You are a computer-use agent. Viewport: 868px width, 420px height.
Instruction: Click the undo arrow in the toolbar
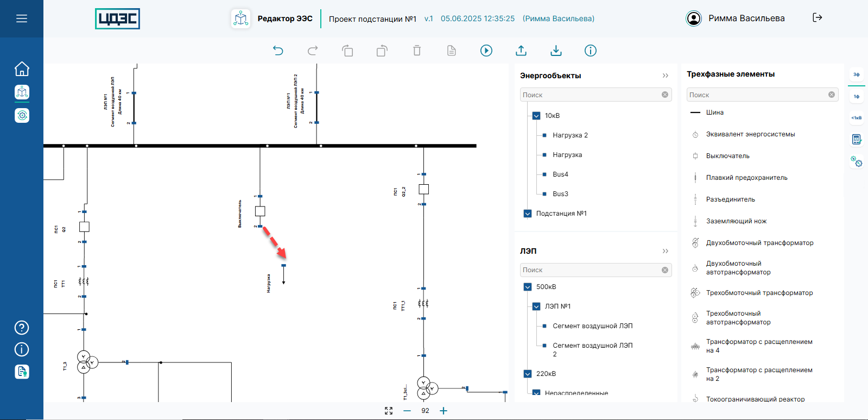coord(278,51)
